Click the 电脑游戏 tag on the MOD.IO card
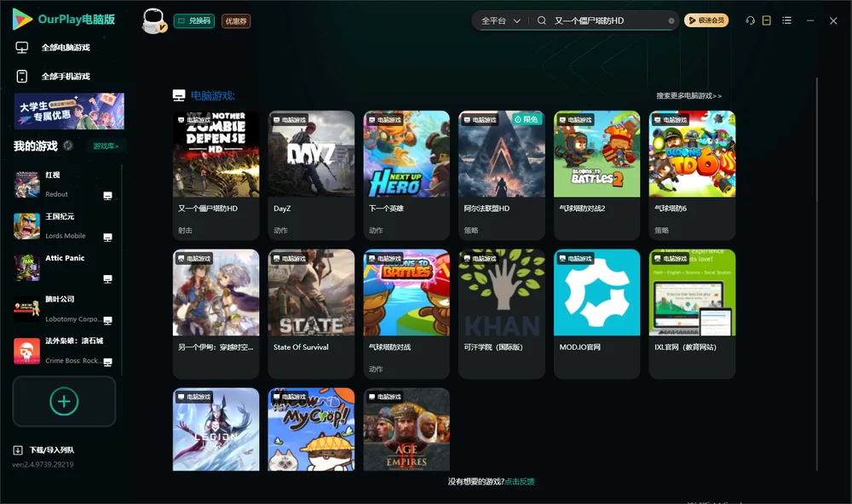The height and width of the screenshot is (504, 852). pyautogui.click(x=575, y=259)
